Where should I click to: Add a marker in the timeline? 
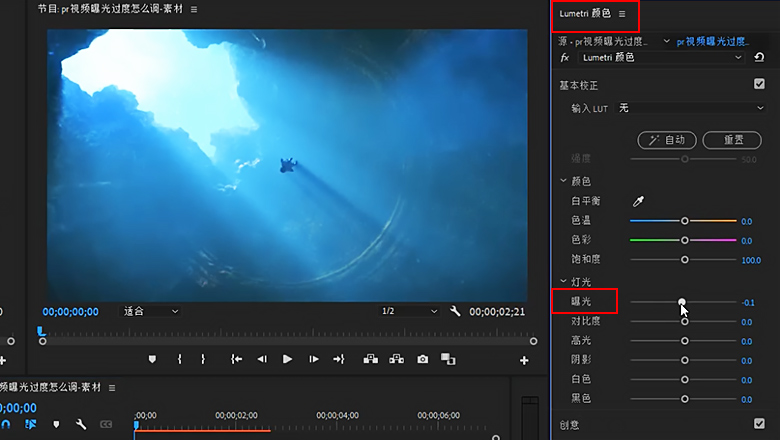coord(56,424)
